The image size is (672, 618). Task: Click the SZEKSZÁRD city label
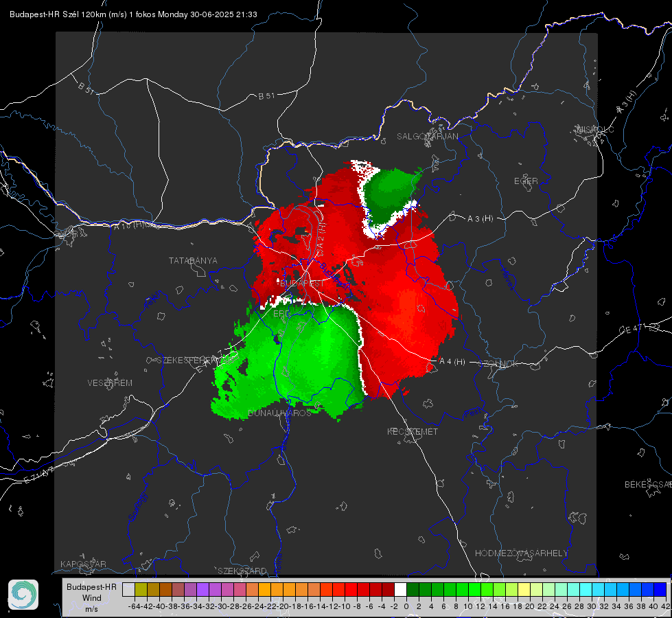click(242, 571)
